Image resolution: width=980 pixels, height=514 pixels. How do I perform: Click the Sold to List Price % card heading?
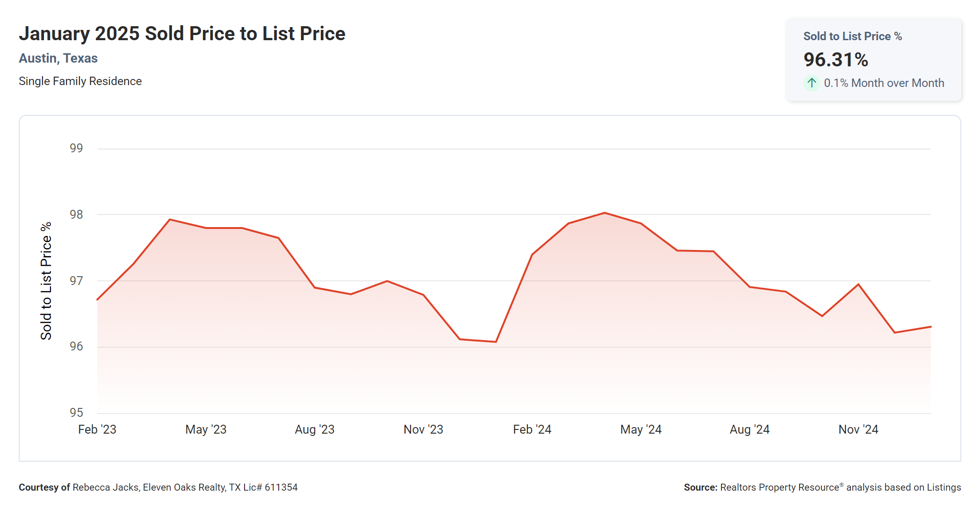852,36
